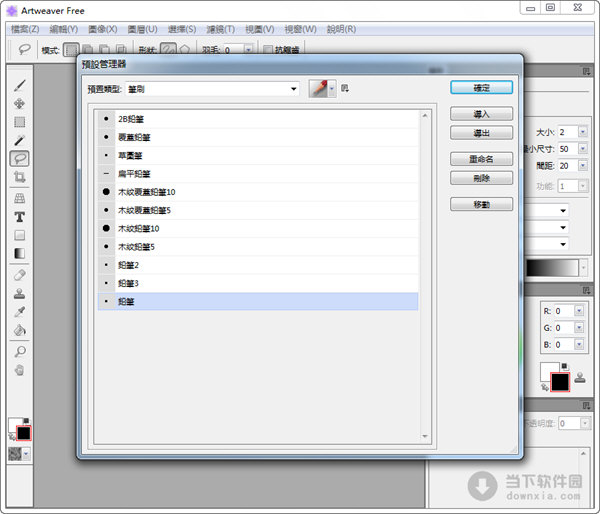Choose subtract from selection mode
Image resolution: width=600 pixels, height=514 pixels.
pyautogui.click(x=104, y=50)
